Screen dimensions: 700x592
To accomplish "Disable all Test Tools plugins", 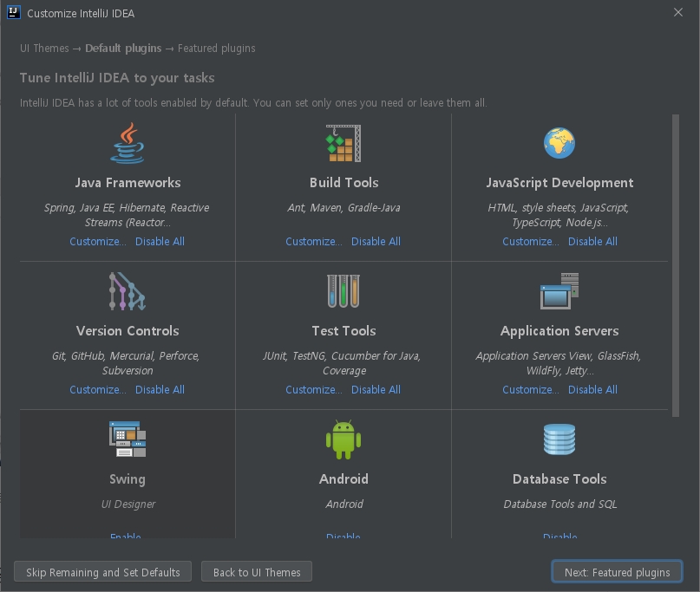I will point(376,389).
